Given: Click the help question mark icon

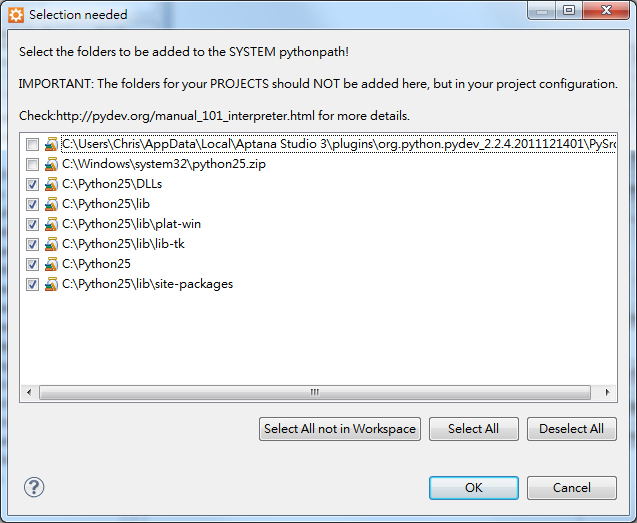Looking at the screenshot, I should (x=34, y=487).
